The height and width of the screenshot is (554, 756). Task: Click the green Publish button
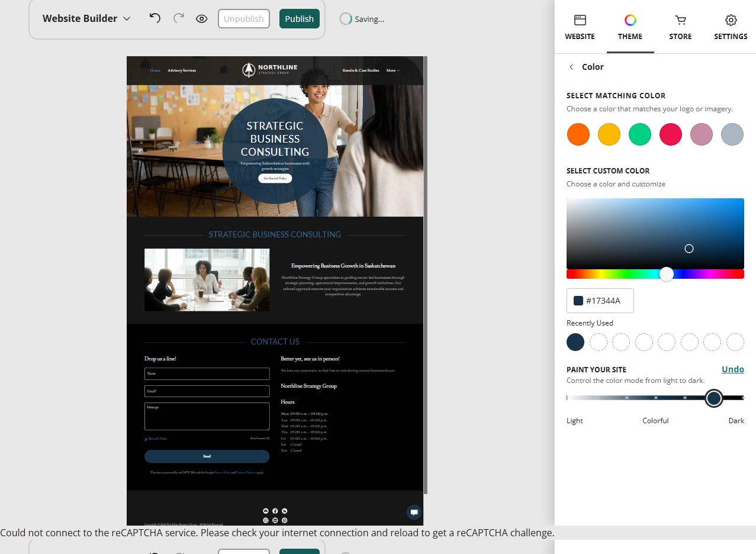coord(300,19)
